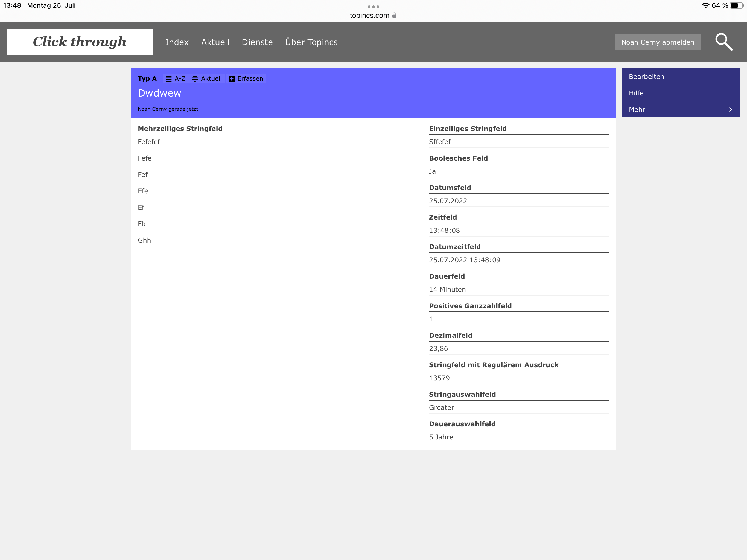747x560 pixels.
Task: Click the A-Z list icon
Action: tap(168, 79)
